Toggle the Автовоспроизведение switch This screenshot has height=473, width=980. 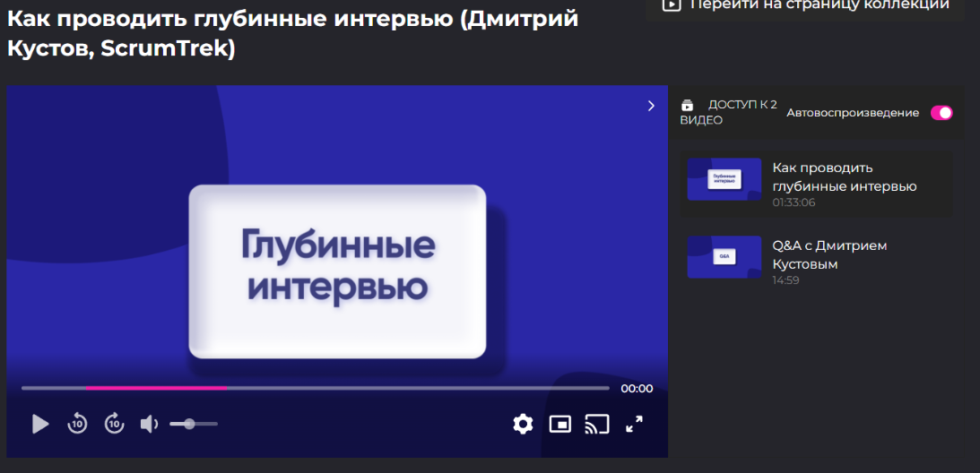click(941, 113)
